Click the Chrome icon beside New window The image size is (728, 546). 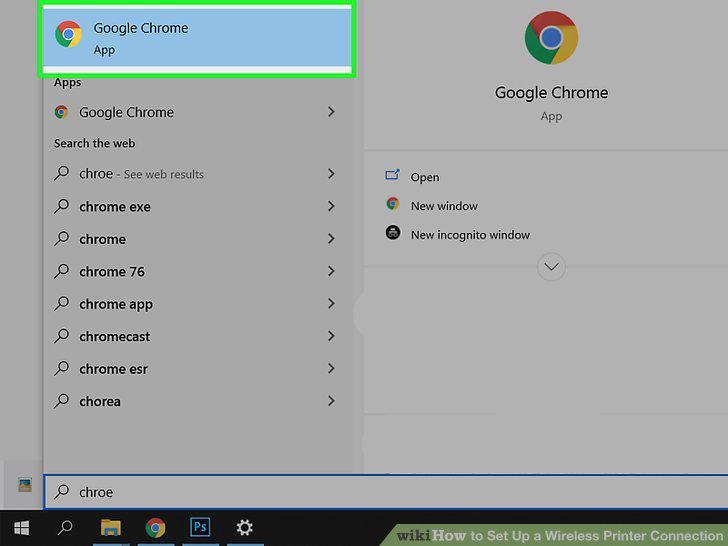pyautogui.click(x=393, y=203)
